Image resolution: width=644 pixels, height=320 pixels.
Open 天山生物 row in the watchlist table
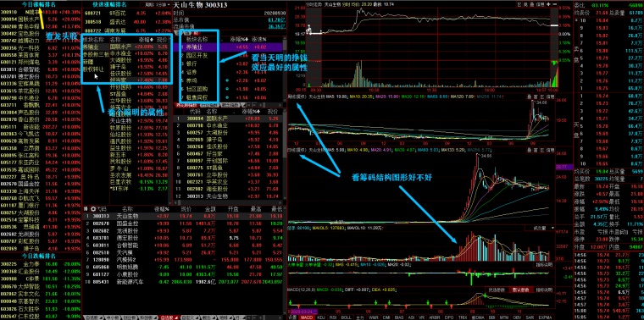[x=183, y=216]
